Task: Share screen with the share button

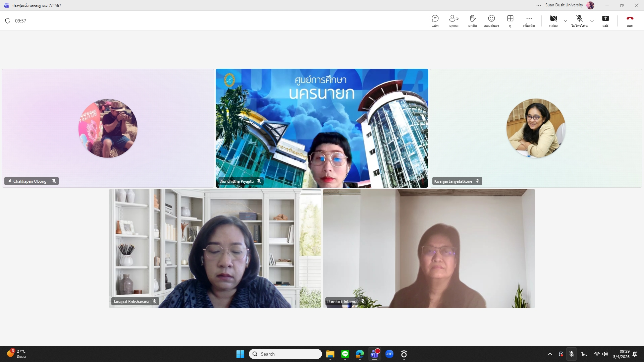Action: (605, 21)
